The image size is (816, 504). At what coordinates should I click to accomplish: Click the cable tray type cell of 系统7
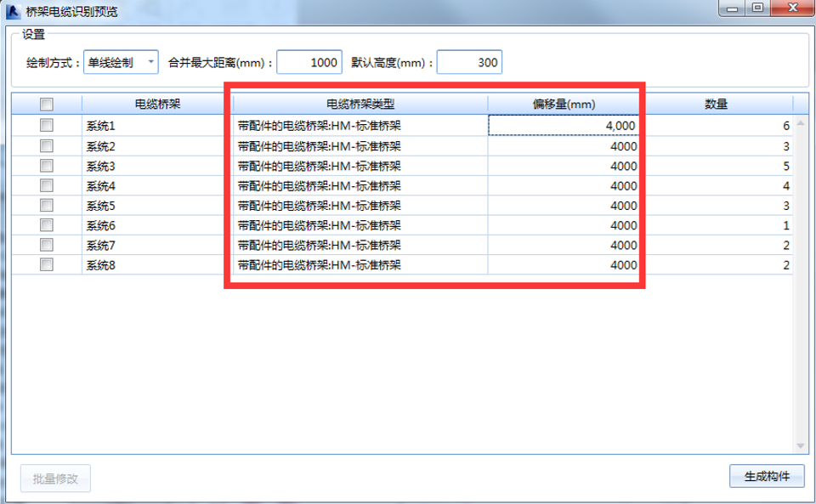360,245
